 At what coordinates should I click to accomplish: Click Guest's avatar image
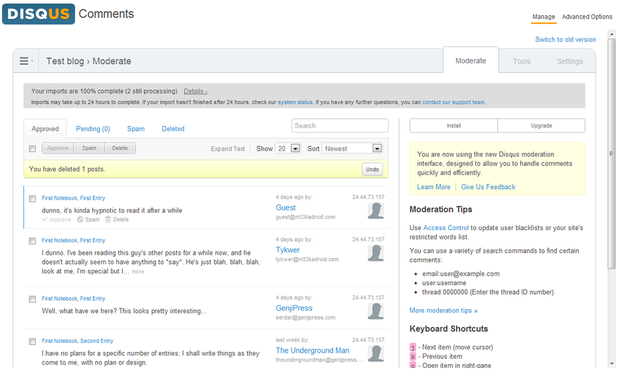click(376, 211)
